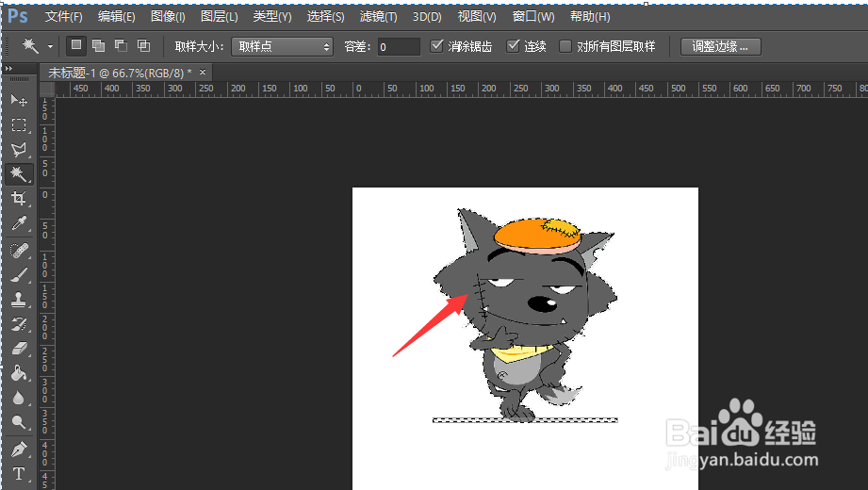This screenshot has width=868, height=490.
Task: Open the 帮助(H) menu
Action: click(x=590, y=17)
